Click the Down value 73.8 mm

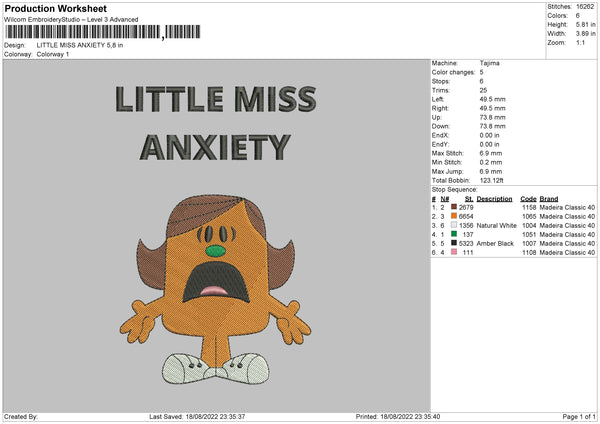click(492, 126)
